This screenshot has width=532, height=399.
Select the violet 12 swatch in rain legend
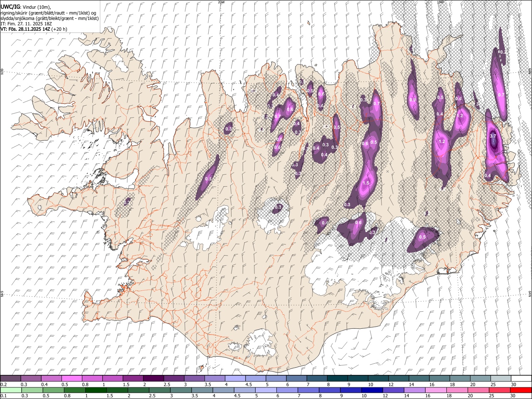[393, 390]
